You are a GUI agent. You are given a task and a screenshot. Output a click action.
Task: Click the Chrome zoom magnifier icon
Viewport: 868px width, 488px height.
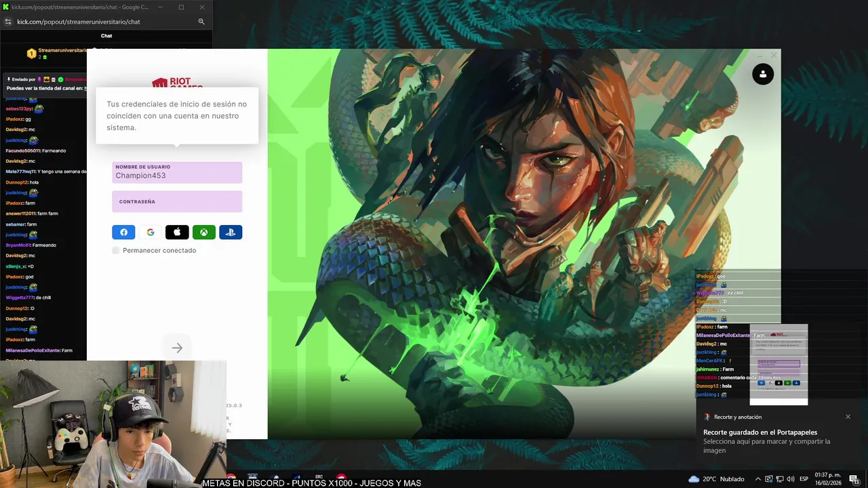(201, 22)
